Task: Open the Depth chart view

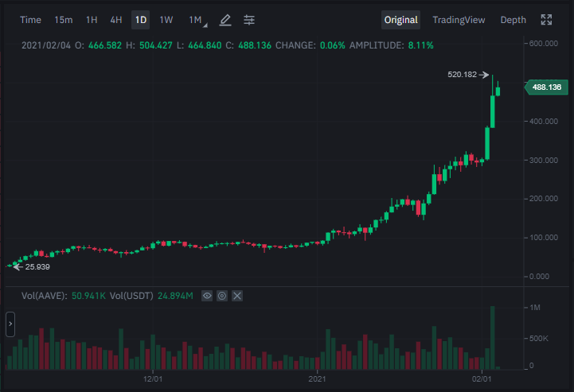Action: (513, 20)
